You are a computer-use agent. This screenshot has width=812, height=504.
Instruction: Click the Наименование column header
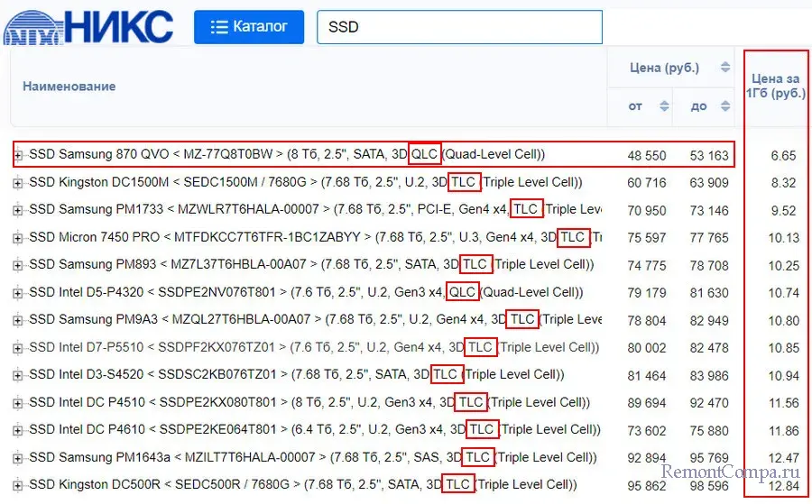69,87
